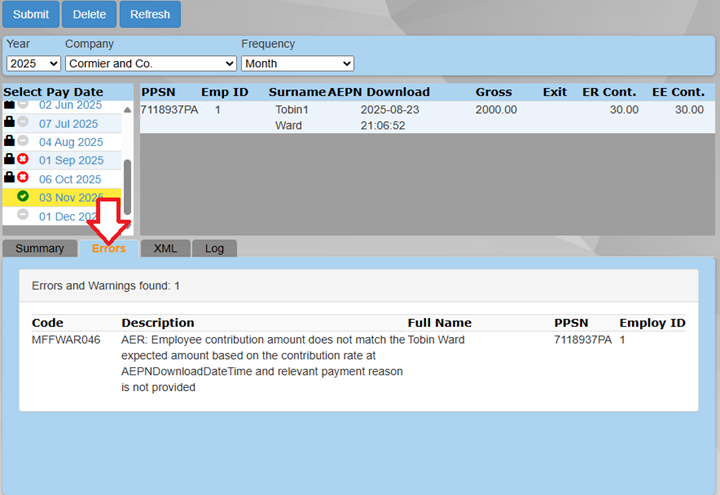Open the Year dropdown showing 2025
The width and height of the screenshot is (720, 495).
pos(33,63)
